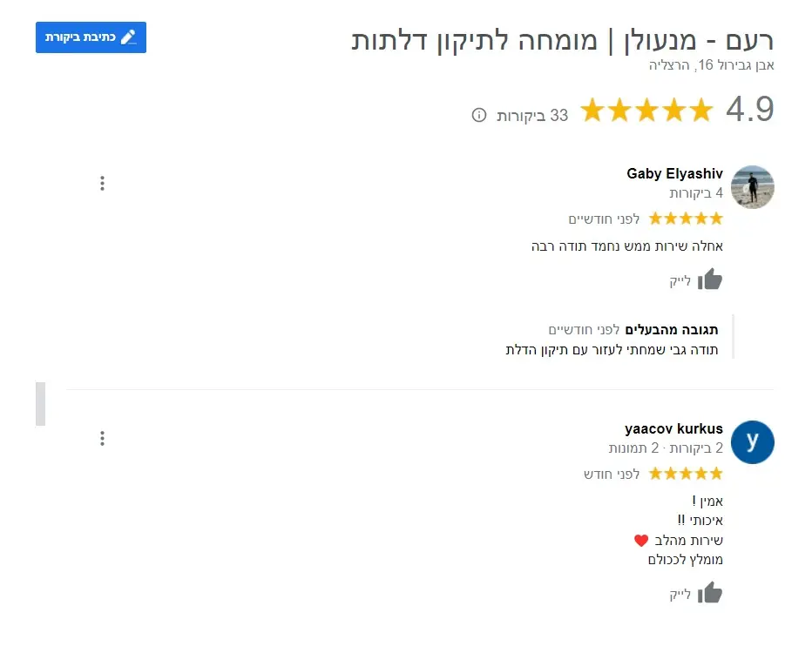Open the reviewer name Gaby Elyashiv
The height and width of the screenshot is (653, 812).
coord(674,173)
